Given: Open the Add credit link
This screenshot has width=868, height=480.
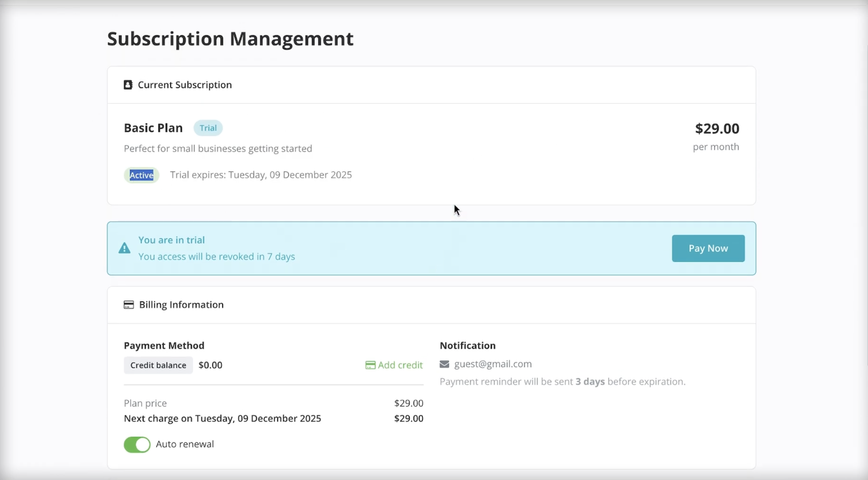Looking at the screenshot, I should 400,365.
